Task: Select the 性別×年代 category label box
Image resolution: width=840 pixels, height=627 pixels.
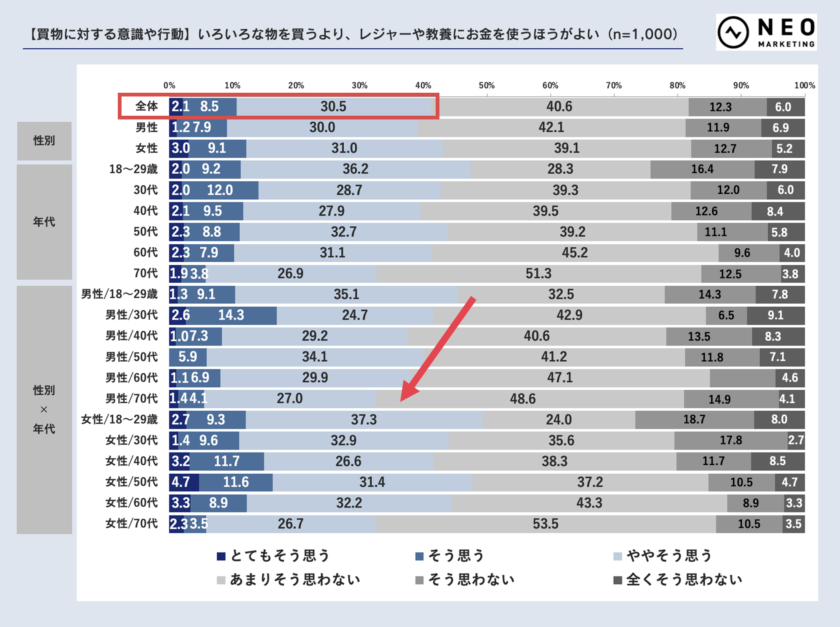Action: click(44, 409)
